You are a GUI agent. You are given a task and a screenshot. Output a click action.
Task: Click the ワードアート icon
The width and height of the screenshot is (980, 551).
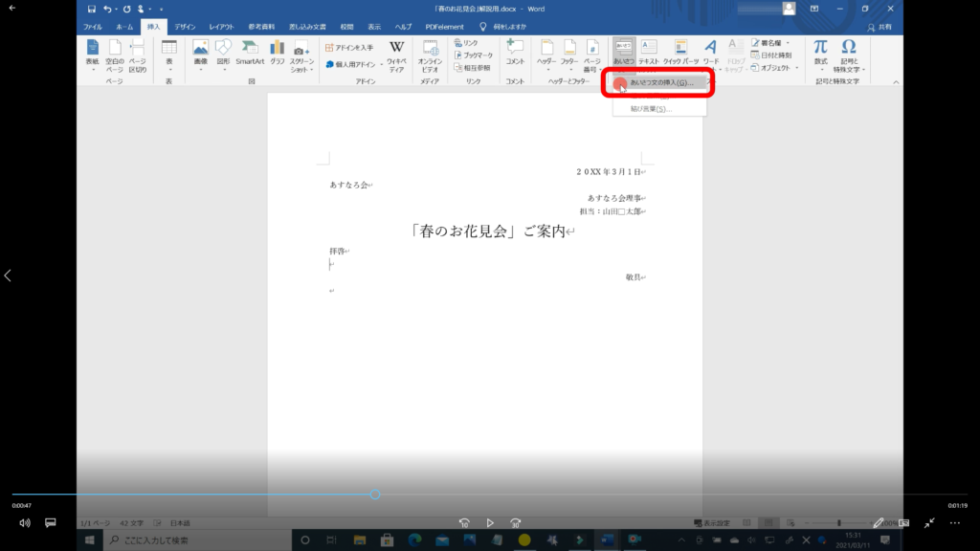click(x=711, y=54)
